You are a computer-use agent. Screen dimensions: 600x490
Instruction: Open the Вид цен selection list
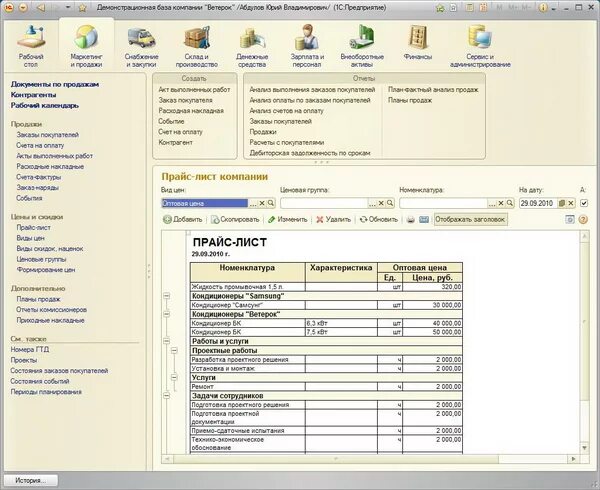click(x=253, y=203)
